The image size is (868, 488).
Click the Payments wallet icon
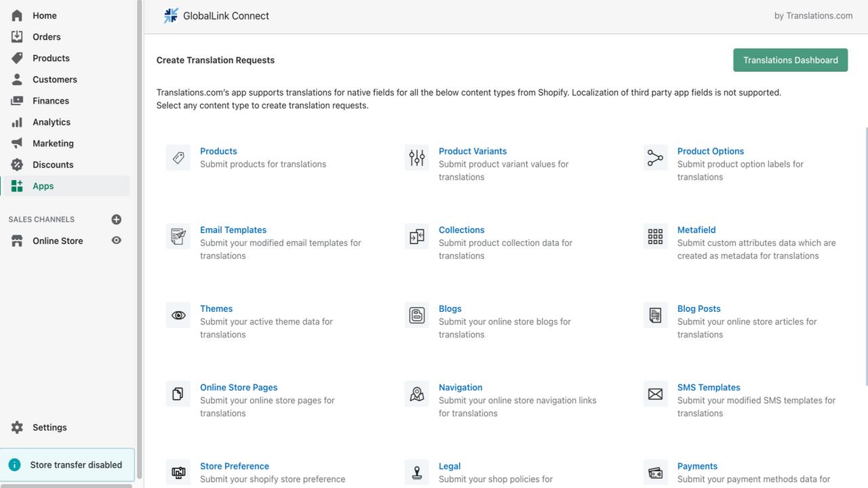pos(656,472)
